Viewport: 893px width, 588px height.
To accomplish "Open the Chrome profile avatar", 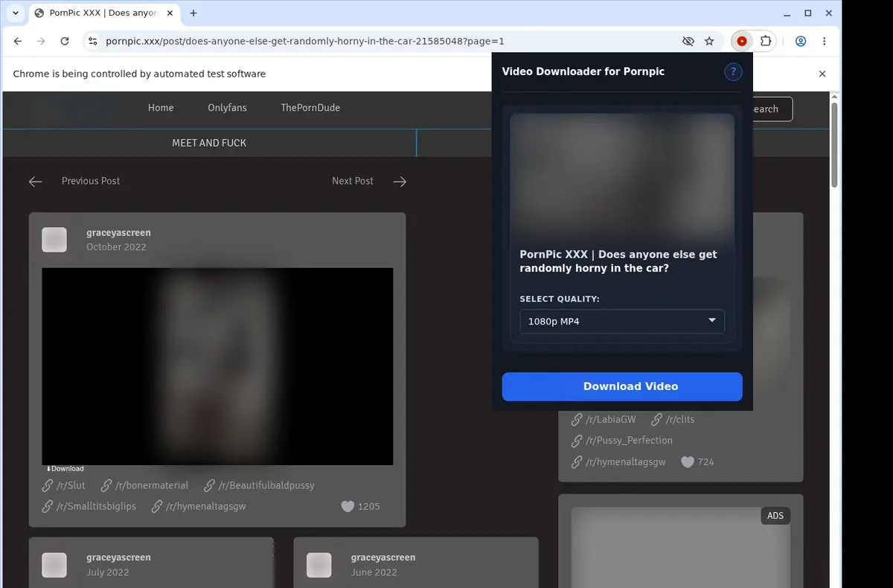I will (x=801, y=42).
